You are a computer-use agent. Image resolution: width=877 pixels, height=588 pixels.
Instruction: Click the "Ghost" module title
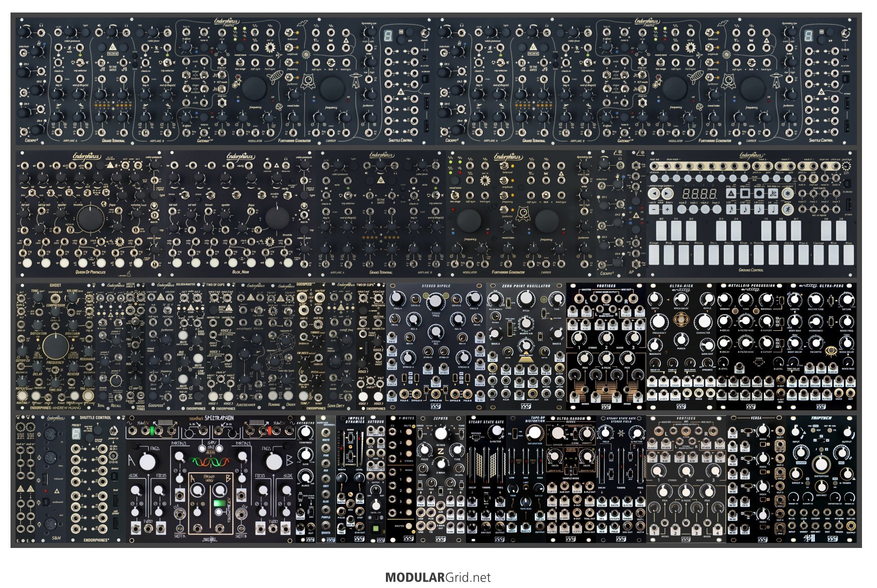click(55, 286)
